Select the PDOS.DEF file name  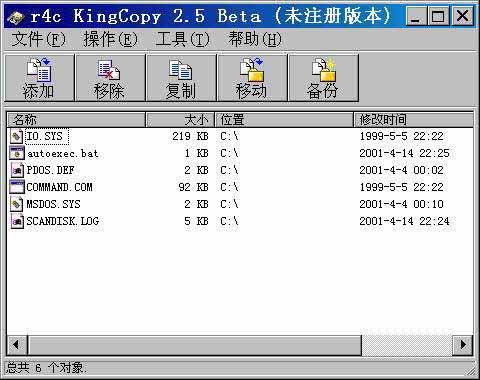pos(50,170)
